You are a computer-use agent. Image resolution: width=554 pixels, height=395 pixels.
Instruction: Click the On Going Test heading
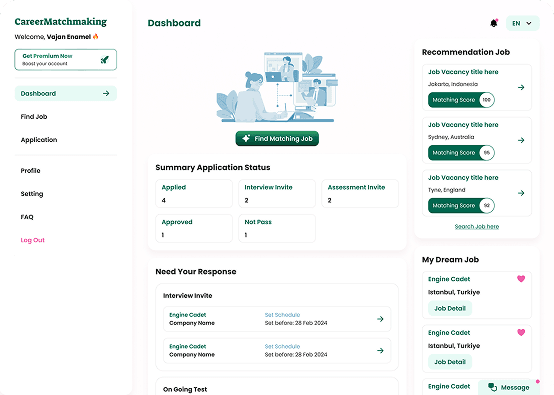(x=185, y=389)
